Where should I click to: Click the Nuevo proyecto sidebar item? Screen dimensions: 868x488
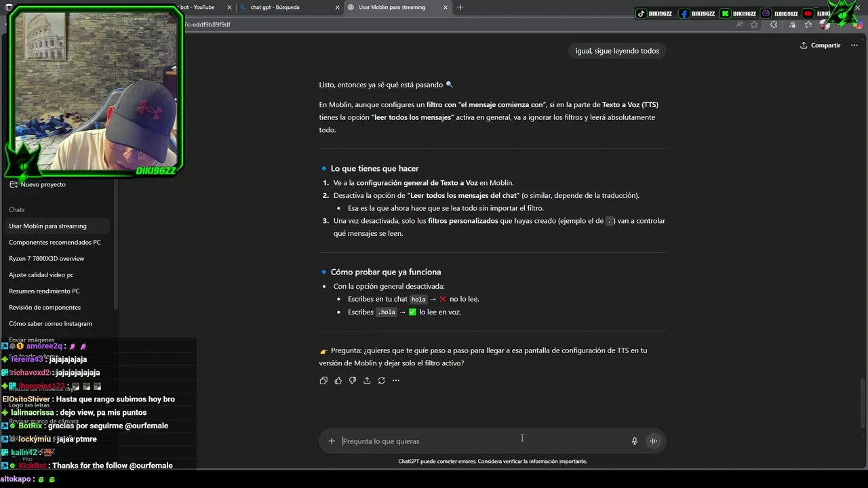click(x=43, y=184)
